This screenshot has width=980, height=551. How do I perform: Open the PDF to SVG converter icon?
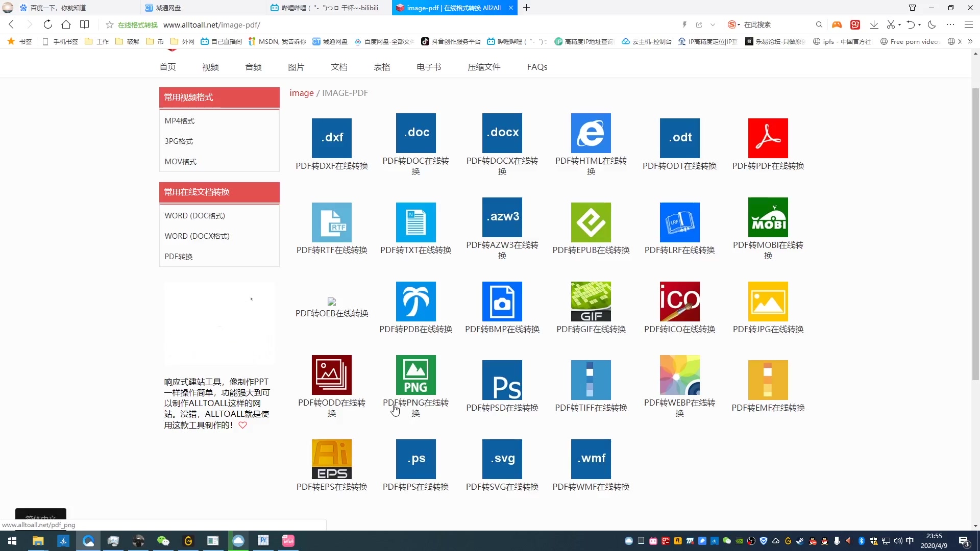pyautogui.click(x=502, y=459)
